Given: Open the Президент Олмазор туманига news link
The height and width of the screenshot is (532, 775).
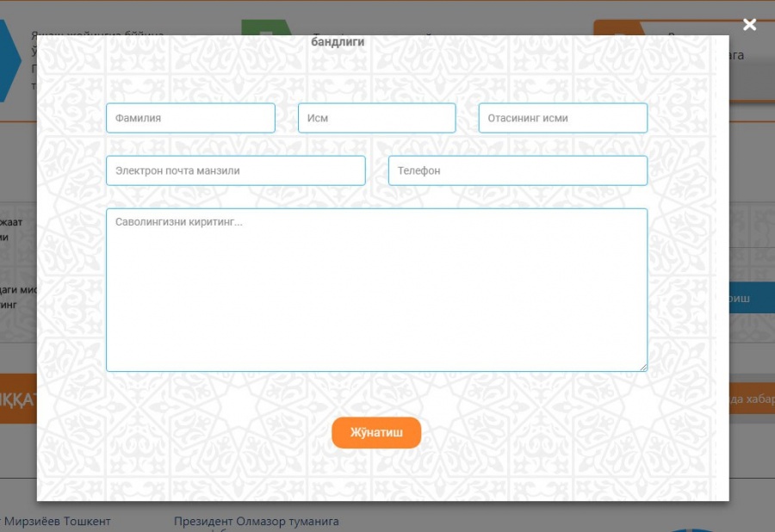Looking at the screenshot, I should tap(256, 522).
